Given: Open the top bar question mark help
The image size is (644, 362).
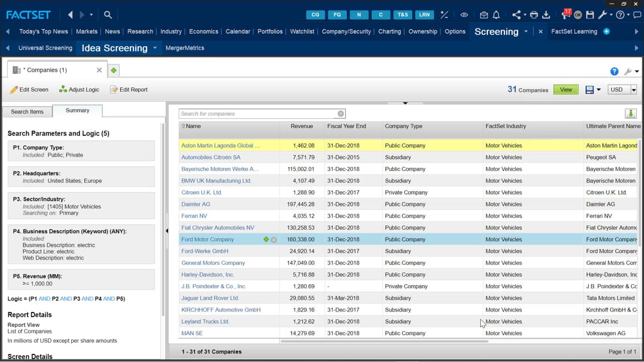Looking at the screenshot, I should point(620,15).
